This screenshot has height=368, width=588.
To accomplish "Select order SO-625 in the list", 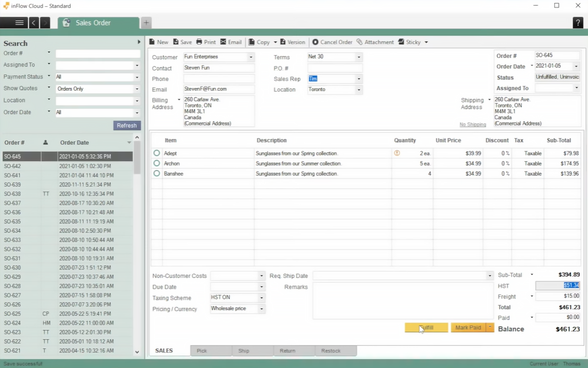I will tap(68, 313).
